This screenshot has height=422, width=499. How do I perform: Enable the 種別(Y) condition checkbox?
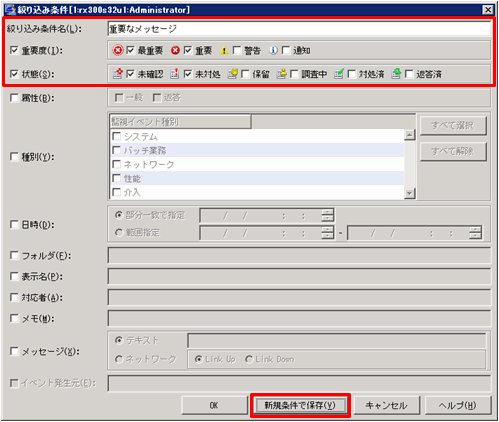tap(14, 157)
